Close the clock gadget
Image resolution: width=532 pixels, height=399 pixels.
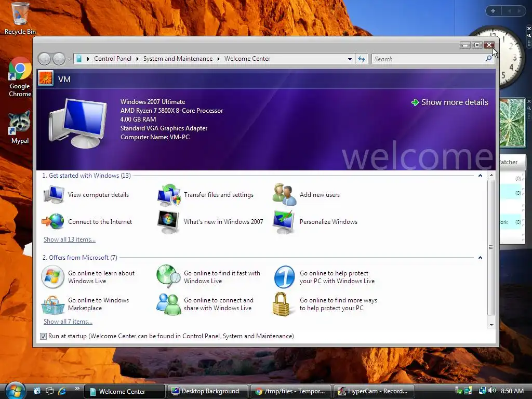coord(528,29)
